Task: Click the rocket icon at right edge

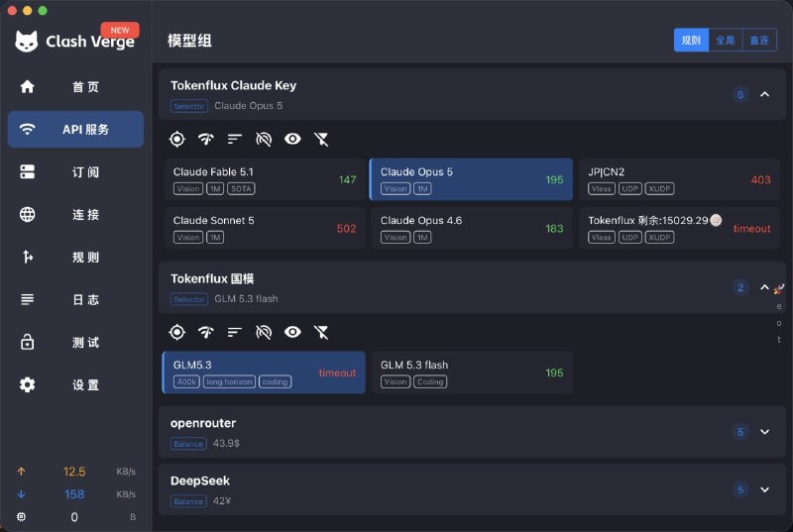Action: 779,288
